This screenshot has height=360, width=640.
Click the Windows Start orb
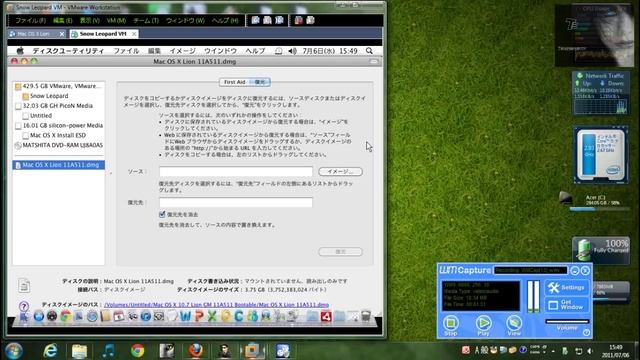(x=14, y=351)
